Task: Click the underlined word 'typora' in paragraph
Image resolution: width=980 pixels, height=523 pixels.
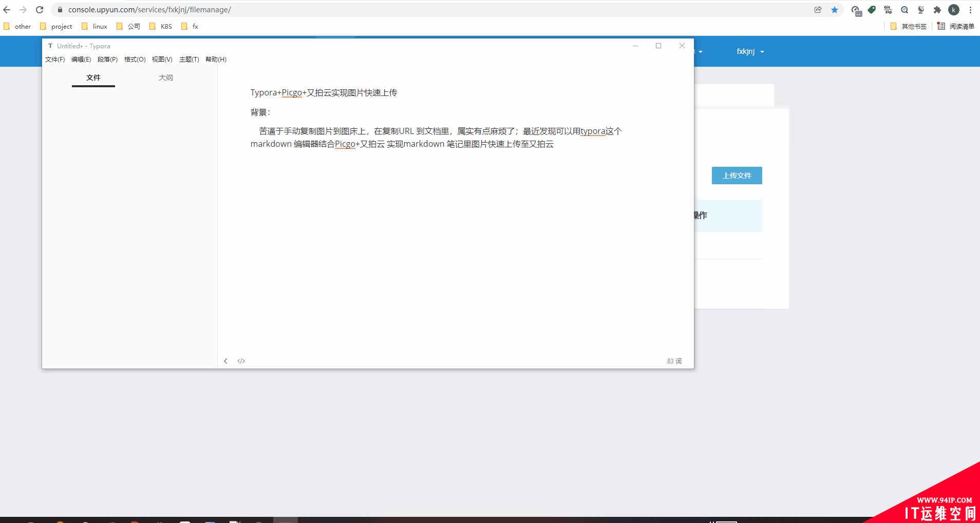Action: (593, 131)
